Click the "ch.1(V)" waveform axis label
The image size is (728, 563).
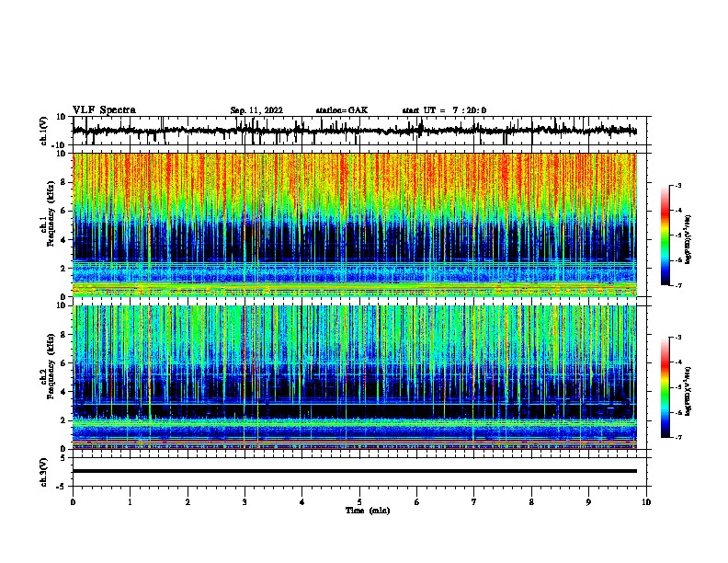click(44, 131)
